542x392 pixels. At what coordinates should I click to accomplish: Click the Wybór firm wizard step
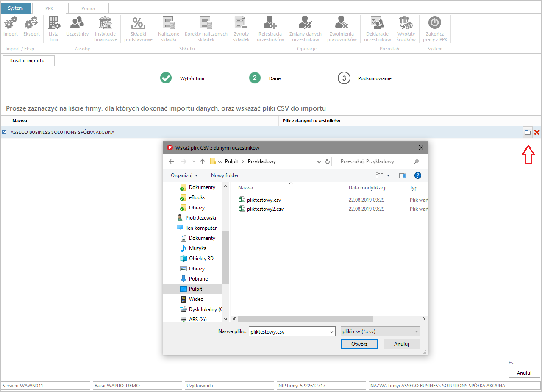point(182,78)
